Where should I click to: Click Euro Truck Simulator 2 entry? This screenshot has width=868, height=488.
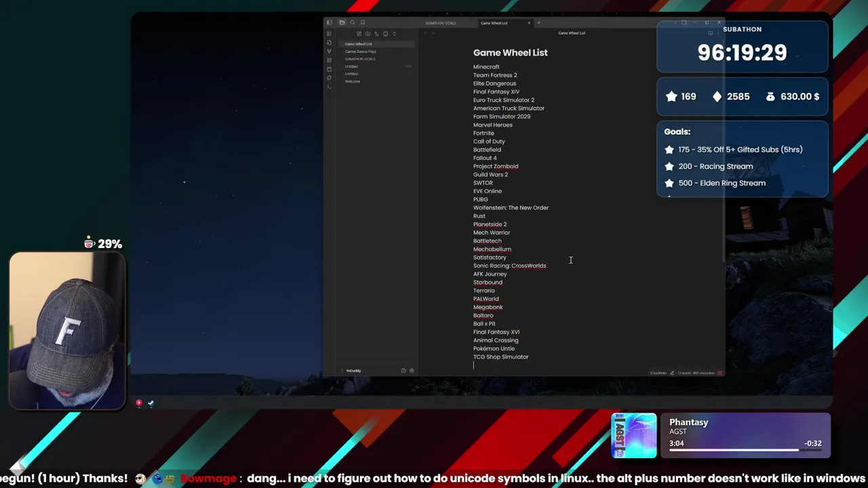tap(504, 100)
